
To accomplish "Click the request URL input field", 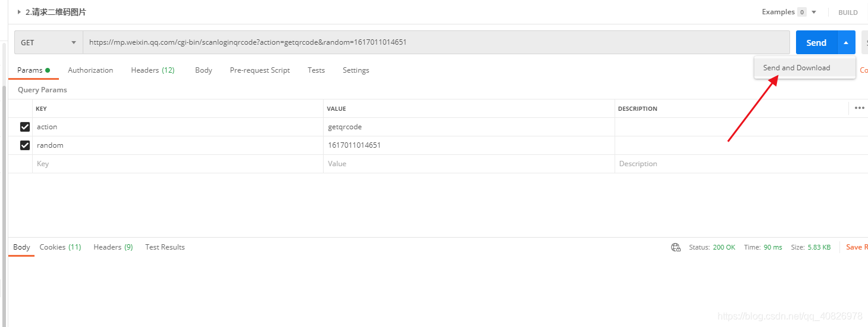I will 436,42.
